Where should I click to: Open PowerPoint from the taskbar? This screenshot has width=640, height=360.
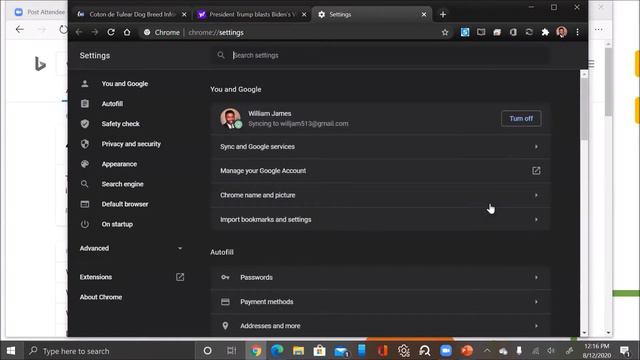467,351
